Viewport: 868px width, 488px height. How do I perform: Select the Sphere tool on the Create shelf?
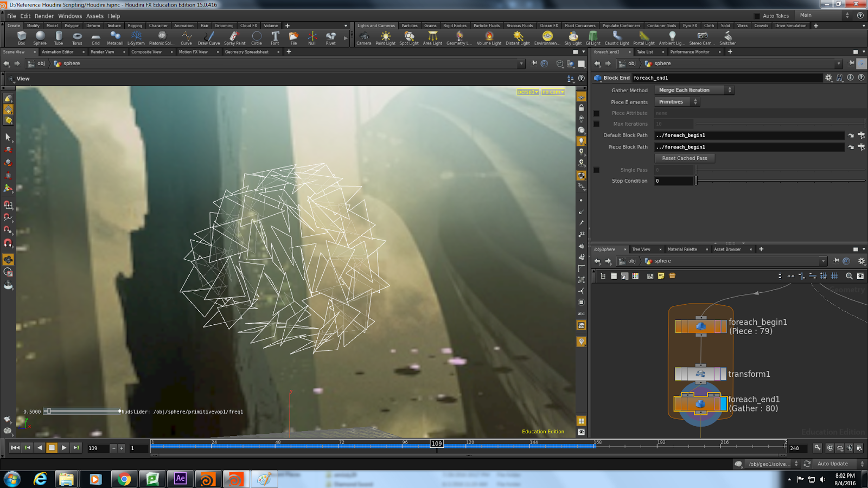(x=40, y=37)
